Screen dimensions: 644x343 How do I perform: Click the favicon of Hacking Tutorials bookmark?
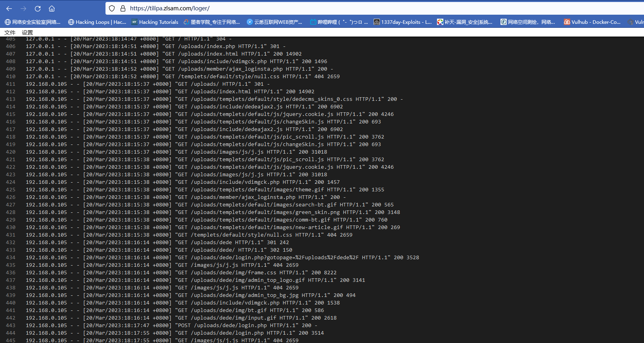coord(134,22)
